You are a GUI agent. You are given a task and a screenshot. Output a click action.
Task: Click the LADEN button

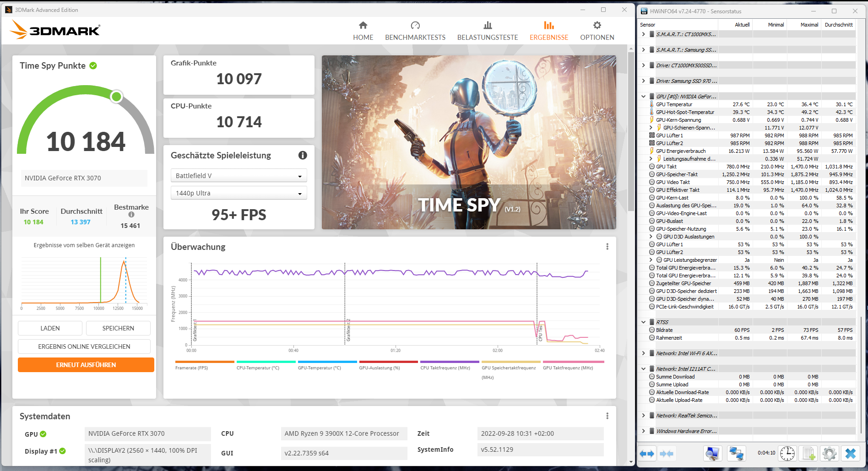50,328
